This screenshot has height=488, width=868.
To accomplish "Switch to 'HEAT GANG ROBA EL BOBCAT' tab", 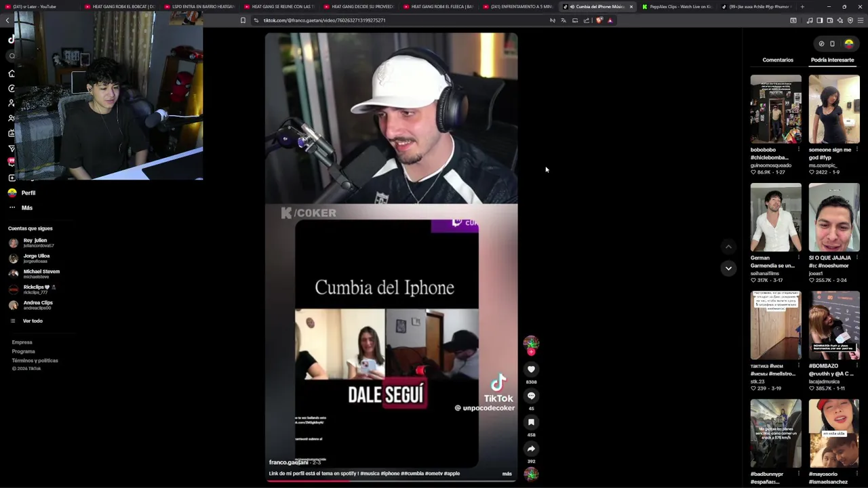I will tap(121, 7).
